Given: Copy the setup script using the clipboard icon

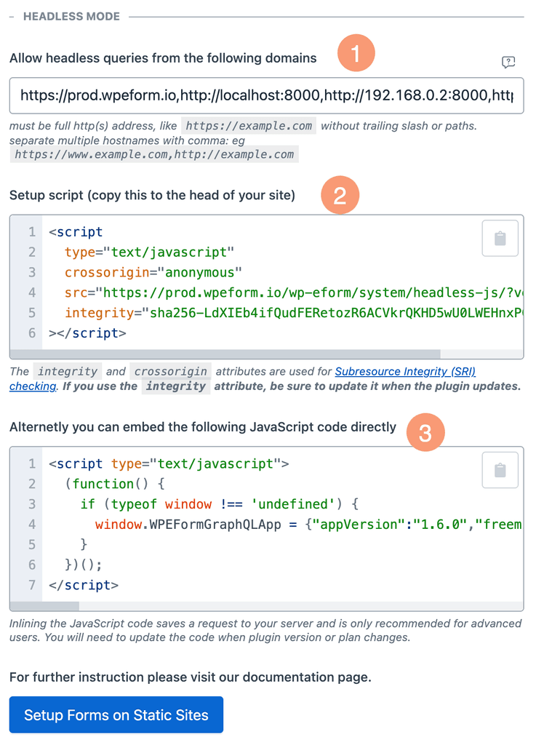Looking at the screenshot, I should [500, 238].
